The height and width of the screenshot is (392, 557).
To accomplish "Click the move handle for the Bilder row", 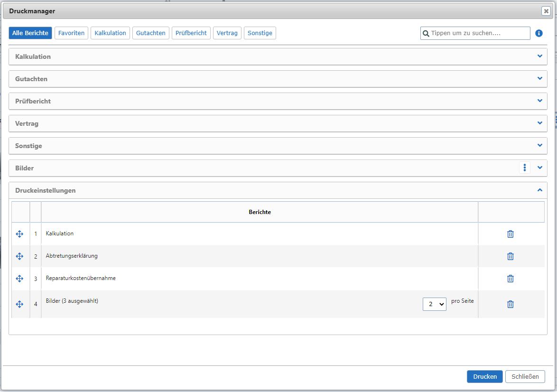I will click(x=19, y=304).
